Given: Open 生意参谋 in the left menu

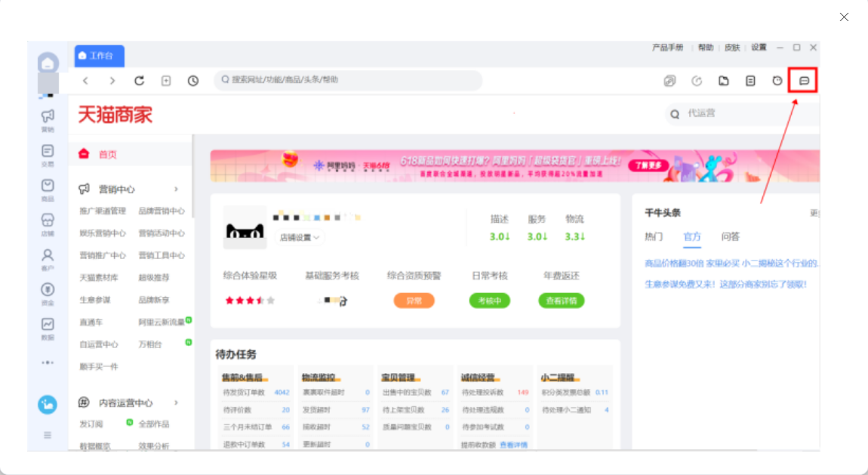Looking at the screenshot, I should [x=94, y=300].
